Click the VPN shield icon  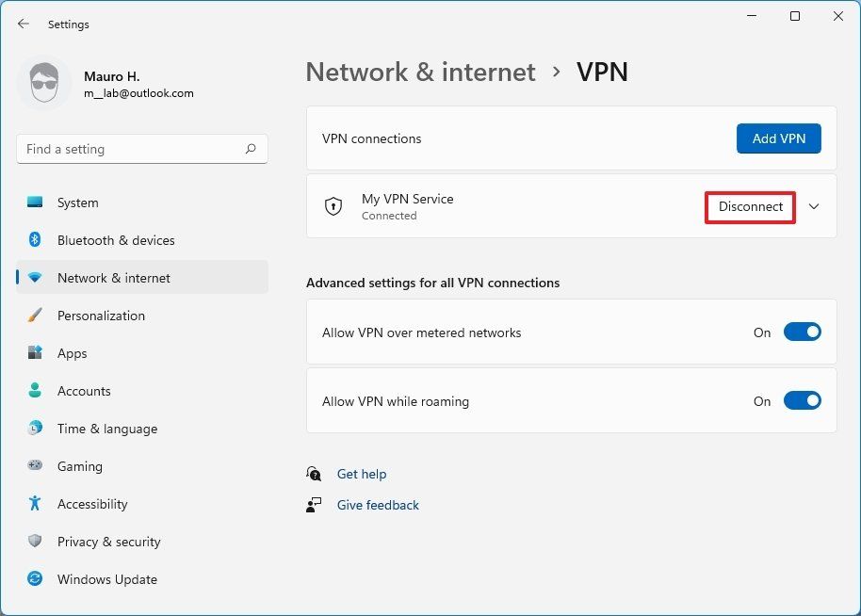[x=333, y=205]
